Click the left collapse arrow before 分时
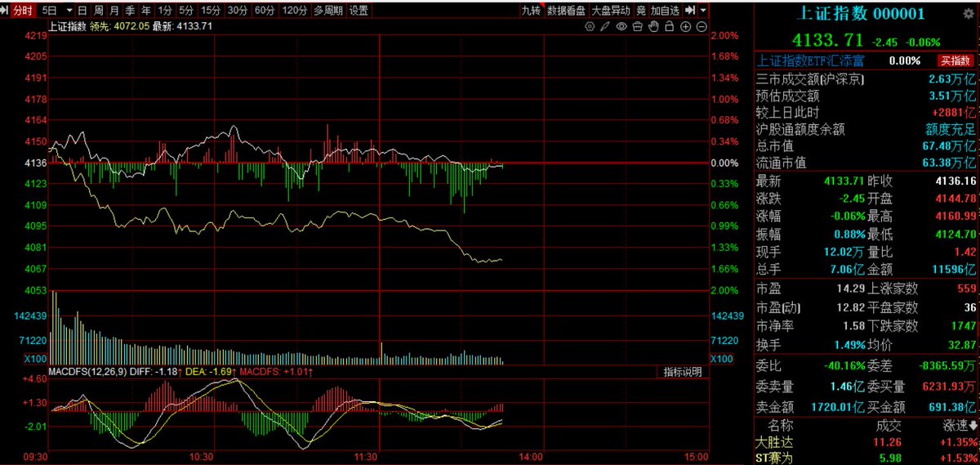The image size is (980, 465). tap(6, 11)
